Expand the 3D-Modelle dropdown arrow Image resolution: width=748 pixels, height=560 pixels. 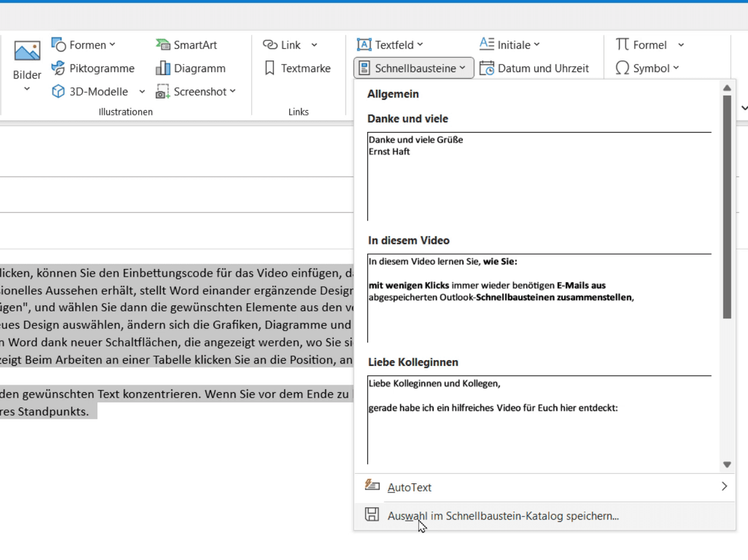tap(142, 92)
